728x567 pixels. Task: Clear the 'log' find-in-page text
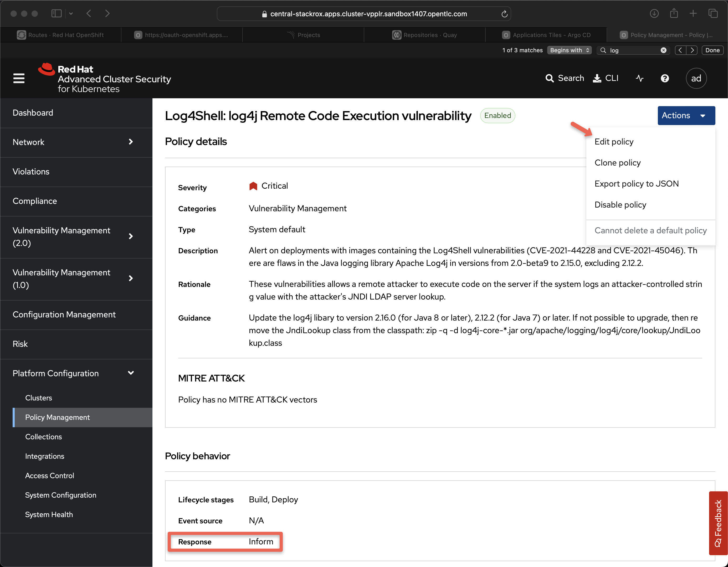tap(663, 50)
